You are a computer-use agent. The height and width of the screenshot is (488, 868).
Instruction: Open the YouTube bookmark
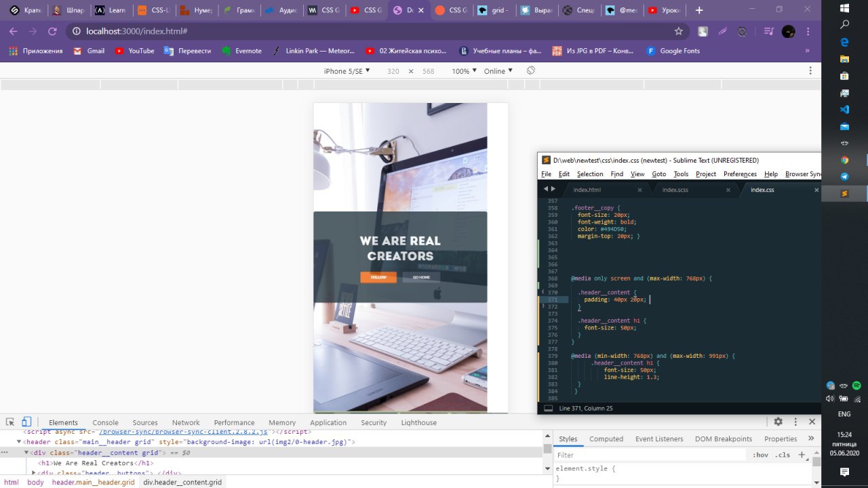coord(134,51)
